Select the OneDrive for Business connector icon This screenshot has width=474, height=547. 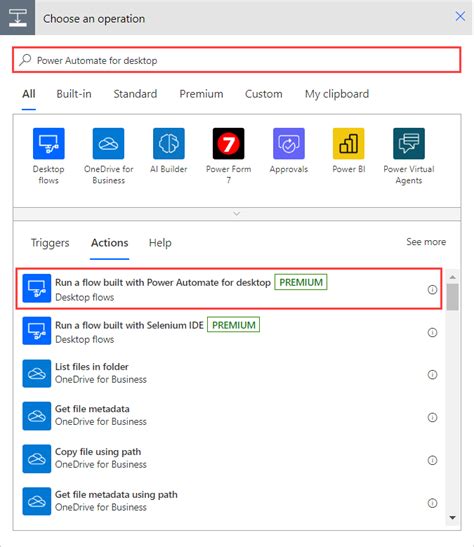coord(108,143)
